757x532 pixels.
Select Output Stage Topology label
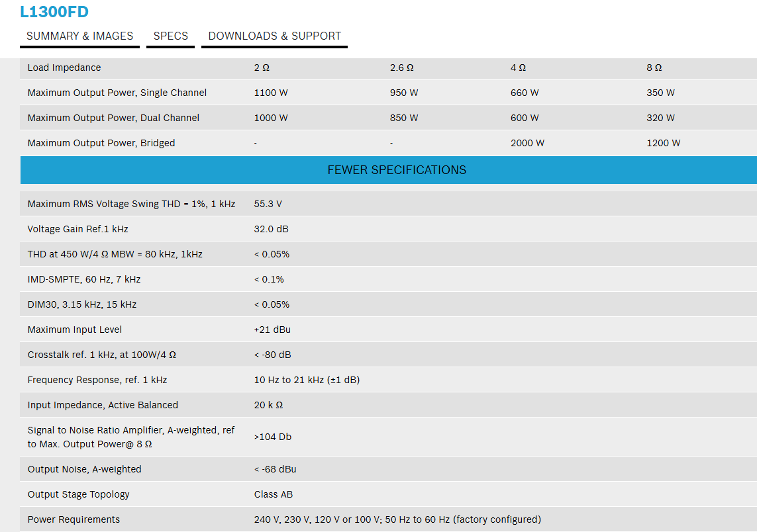coord(79,494)
